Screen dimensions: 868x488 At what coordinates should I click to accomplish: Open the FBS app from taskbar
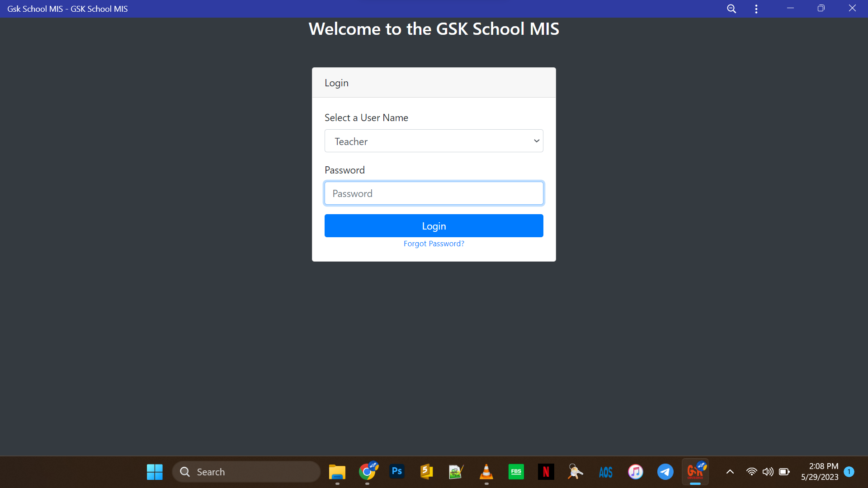coord(516,472)
